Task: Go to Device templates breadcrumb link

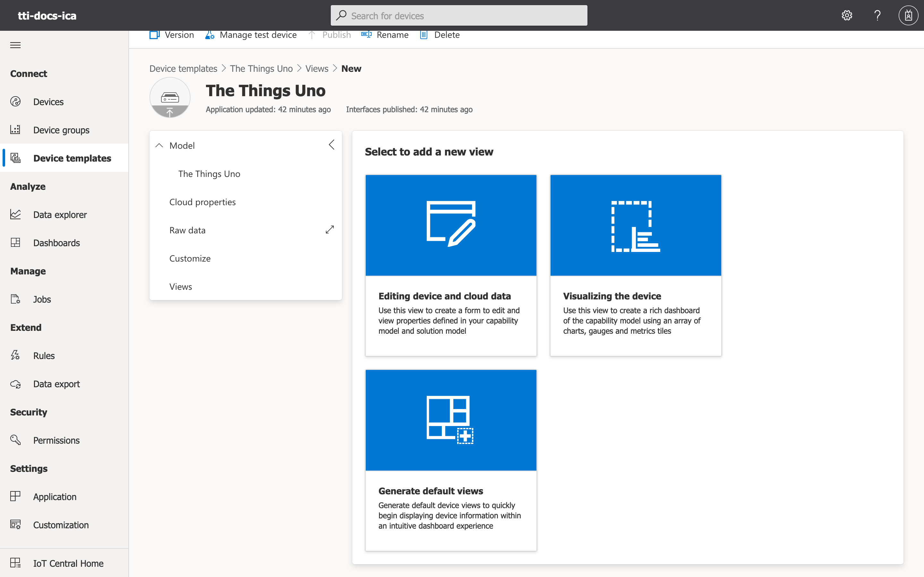Action: pyautogui.click(x=183, y=69)
